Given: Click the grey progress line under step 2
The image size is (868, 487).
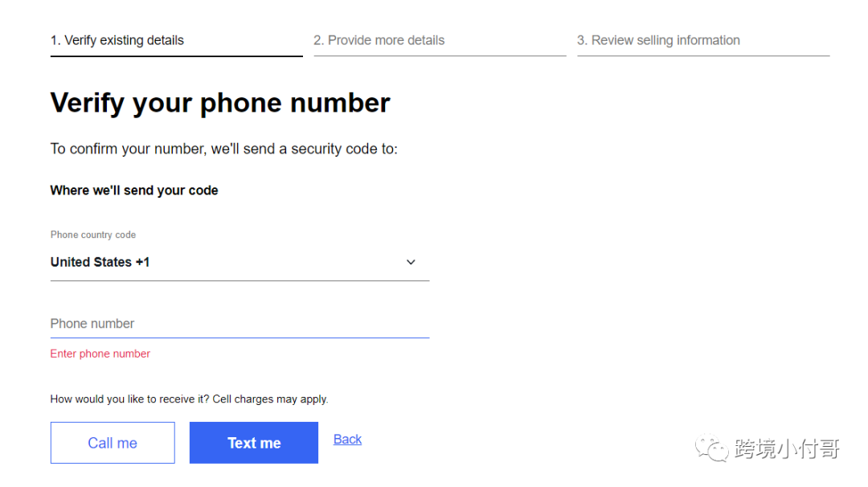Looking at the screenshot, I should point(440,56).
